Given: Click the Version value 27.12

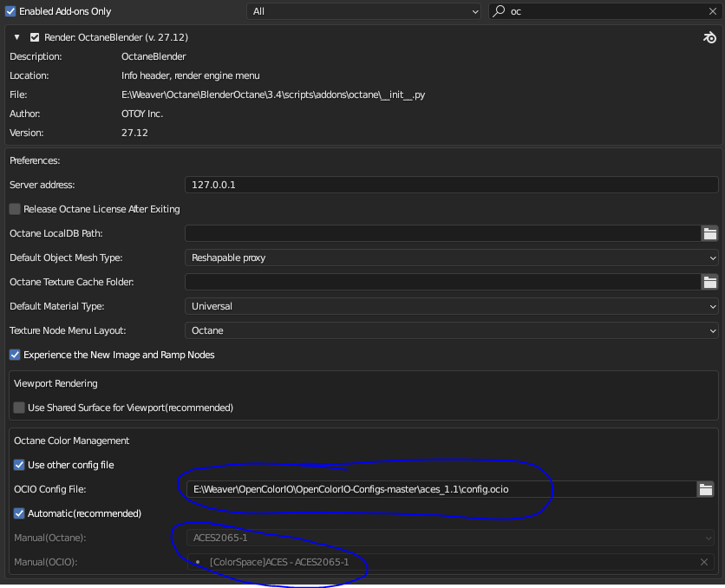Looking at the screenshot, I should (x=134, y=133).
